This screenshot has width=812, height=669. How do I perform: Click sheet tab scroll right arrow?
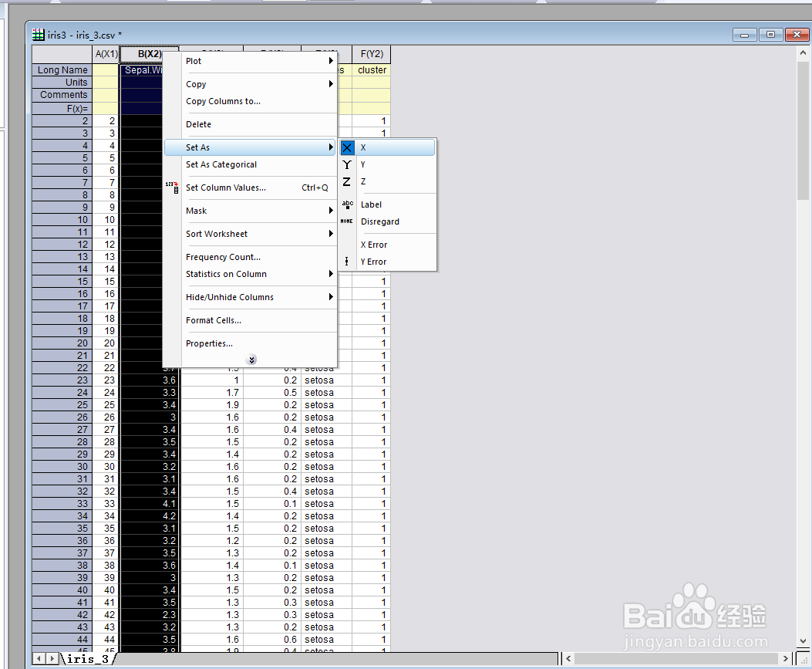coord(52,659)
